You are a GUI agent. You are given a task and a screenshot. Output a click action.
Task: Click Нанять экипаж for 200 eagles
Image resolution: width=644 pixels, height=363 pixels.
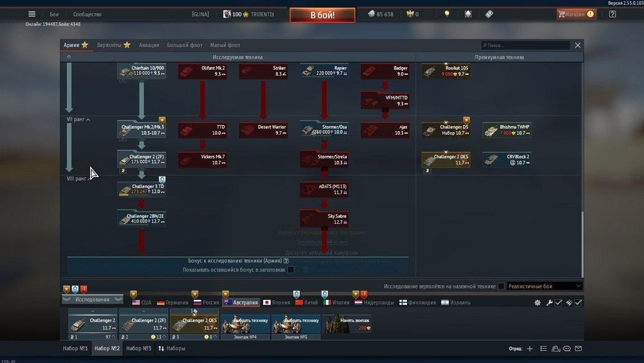tap(347, 324)
